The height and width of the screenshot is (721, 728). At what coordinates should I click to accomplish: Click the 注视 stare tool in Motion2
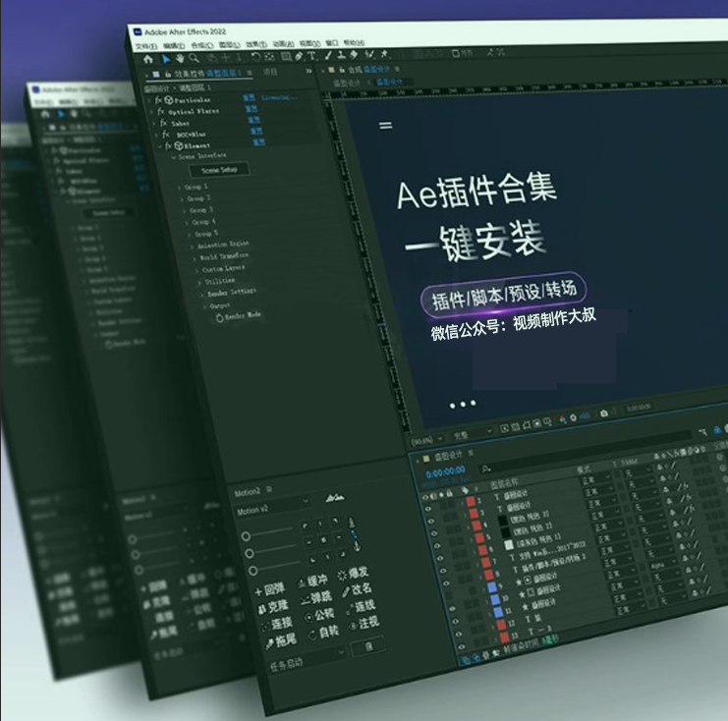(364, 623)
